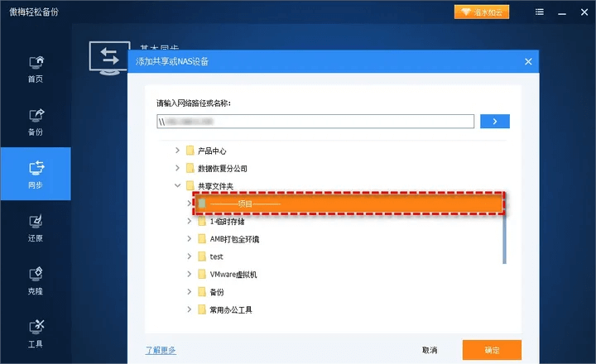Viewport: 596px width, 364px height.
Task: Click the folder icon of VMware虚拟机
Action: click(x=202, y=274)
